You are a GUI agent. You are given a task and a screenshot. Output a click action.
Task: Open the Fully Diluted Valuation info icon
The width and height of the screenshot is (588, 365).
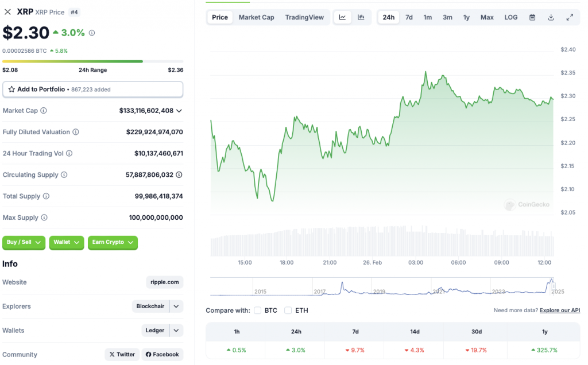click(76, 132)
